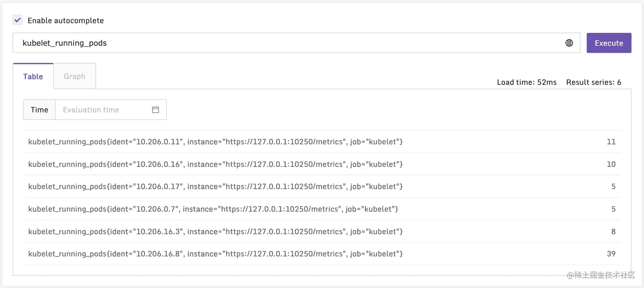The image size is (644, 288).
Task: Click the Time button
Action: pyautogui.click(x=39, y=109)
